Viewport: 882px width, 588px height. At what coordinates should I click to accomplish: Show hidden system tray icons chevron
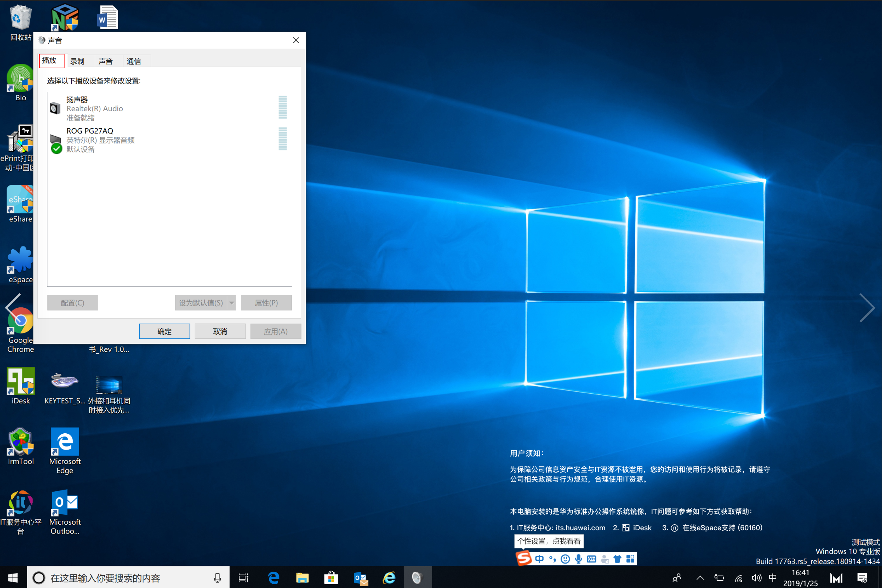pos(700,578)
